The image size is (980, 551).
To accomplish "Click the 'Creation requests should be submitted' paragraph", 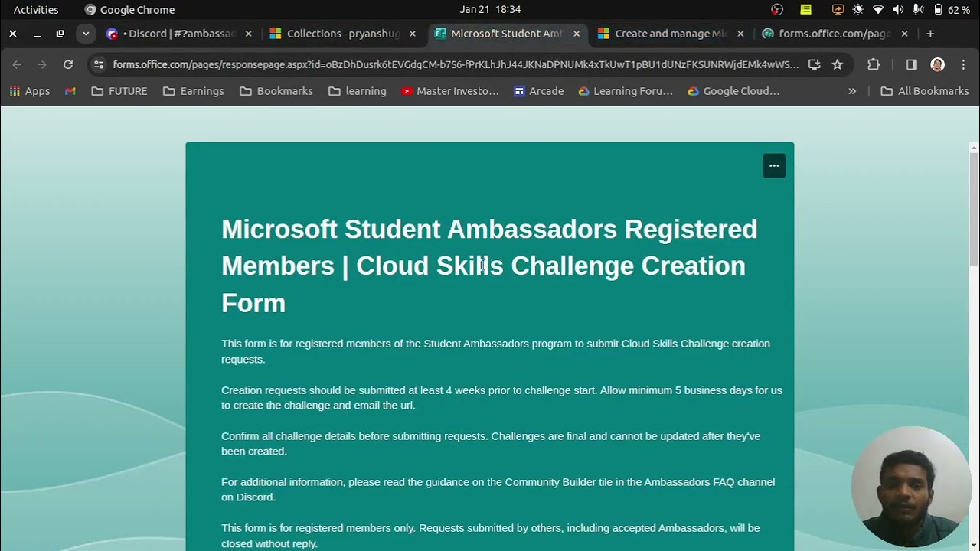I will coord(501,398).
